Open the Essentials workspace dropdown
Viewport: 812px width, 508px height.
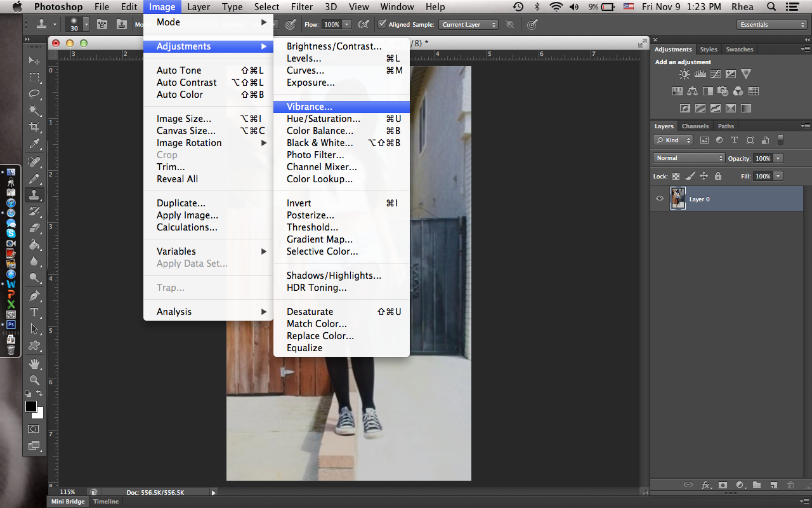(x=772, y=24)
